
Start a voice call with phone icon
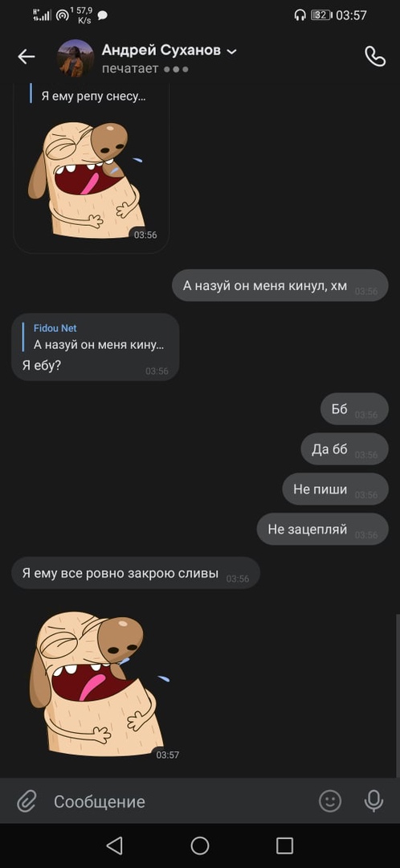(374, 56)
